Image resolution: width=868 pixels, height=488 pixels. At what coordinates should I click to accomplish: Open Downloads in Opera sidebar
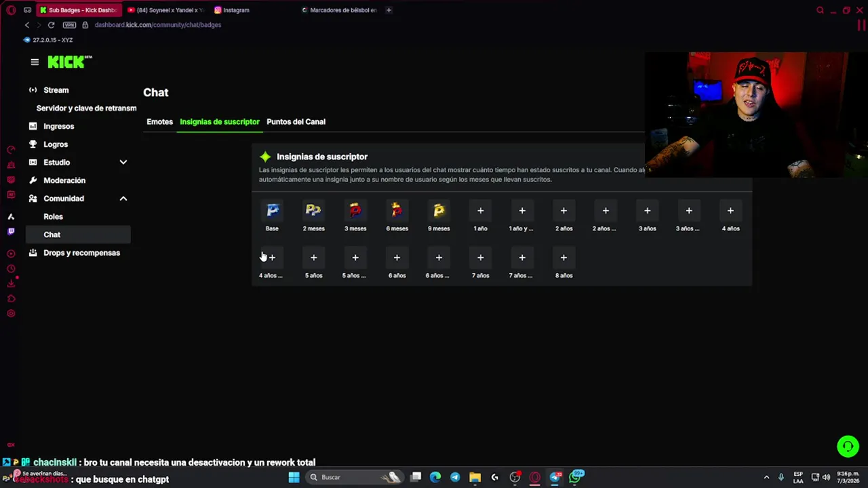point(11,284)
